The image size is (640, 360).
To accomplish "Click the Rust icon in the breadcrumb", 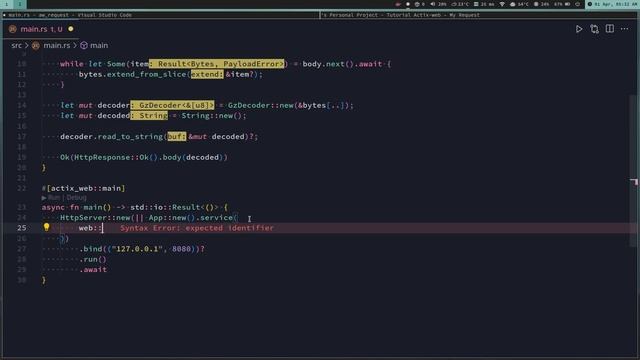I will 36,45.
